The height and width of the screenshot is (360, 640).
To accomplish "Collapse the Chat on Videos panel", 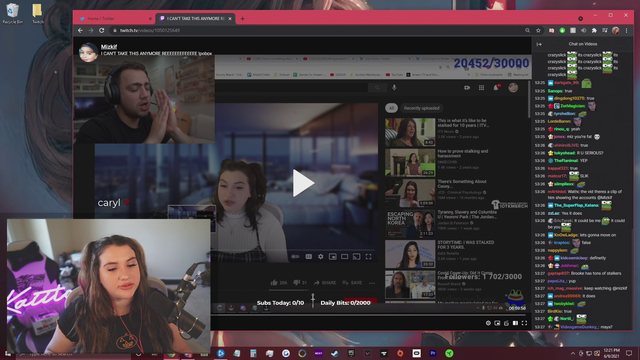I will [539, 44].
